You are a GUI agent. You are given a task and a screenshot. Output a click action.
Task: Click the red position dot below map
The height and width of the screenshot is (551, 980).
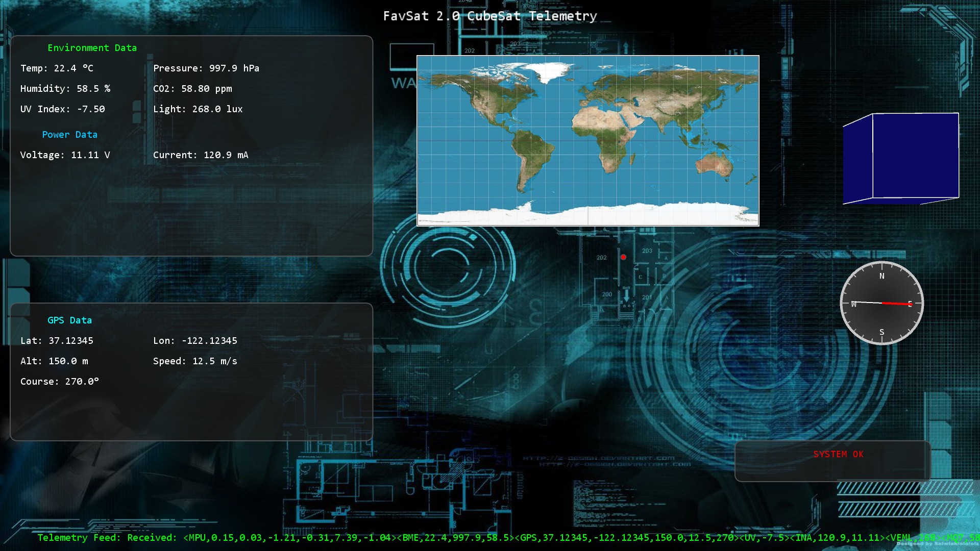coord(623,257)
